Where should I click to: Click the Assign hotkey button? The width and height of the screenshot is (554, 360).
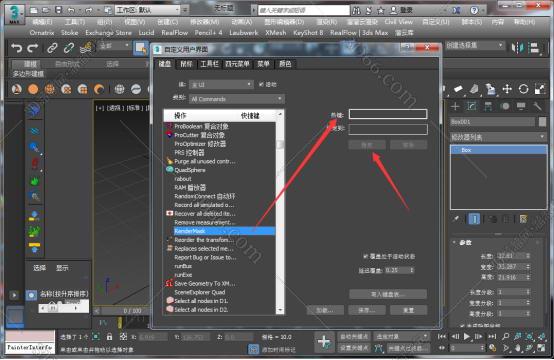pyautogui.click(x=366, y=145)
